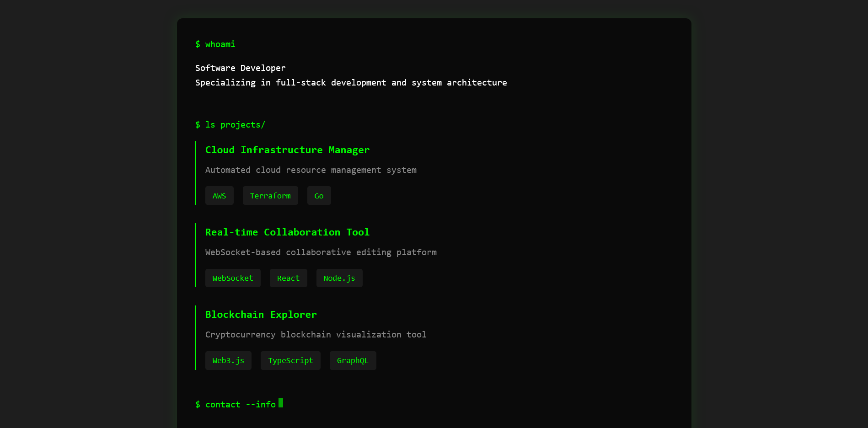
Task: Click the Node.js tag
Action: click(339, 278)
